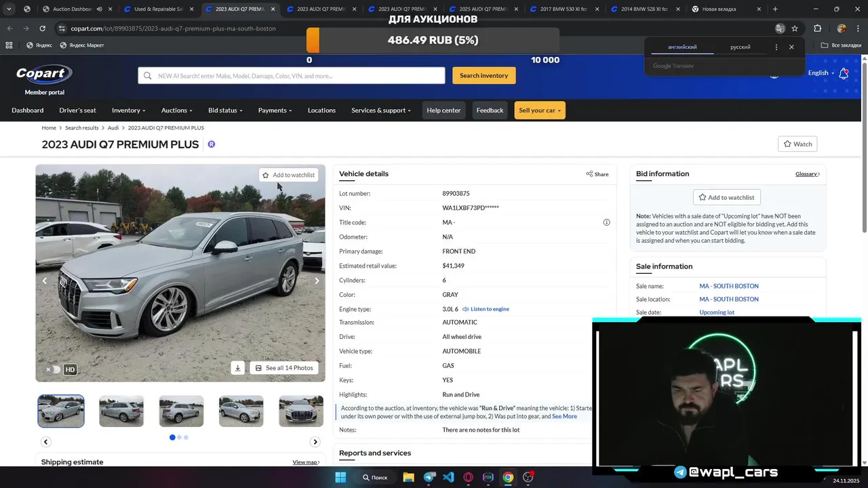This screenshot has height=488, width=868.
Task: Select the front-view Audi thumbnail
Action: (x=300, y=411)
